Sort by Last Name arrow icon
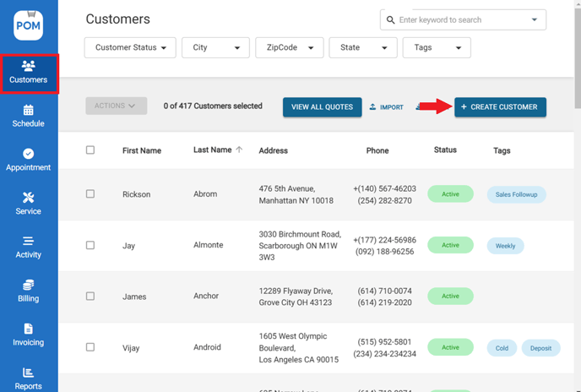Viewport: 581px width, 392px height. click(239, 150)
